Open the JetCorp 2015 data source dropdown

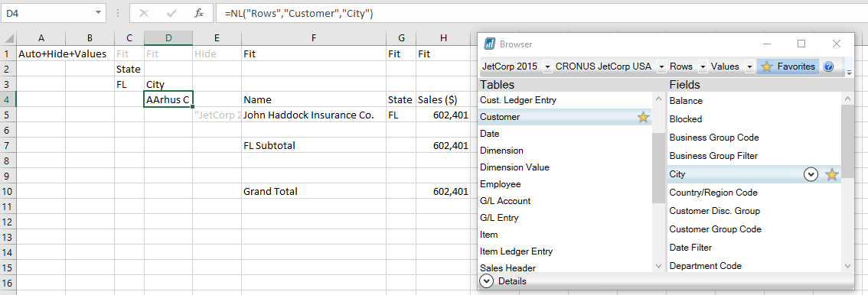pos(547,66)
